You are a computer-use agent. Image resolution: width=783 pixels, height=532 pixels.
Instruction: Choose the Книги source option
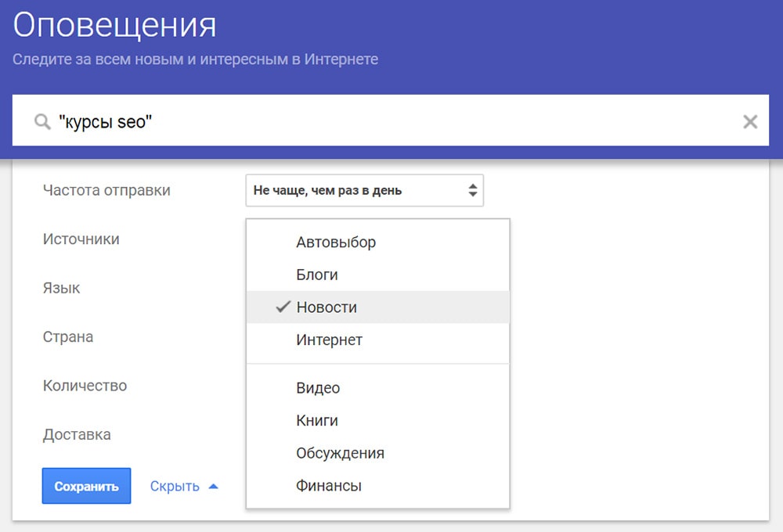[317, 421]
